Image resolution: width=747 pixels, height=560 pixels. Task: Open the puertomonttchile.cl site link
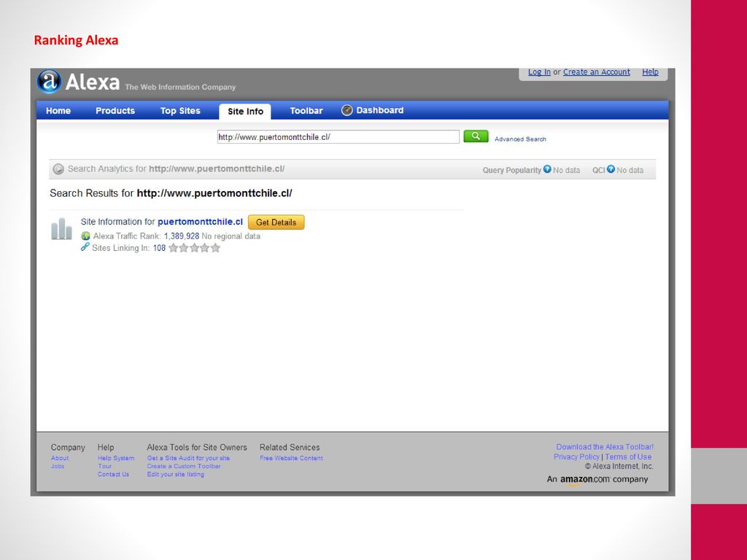pos(200,222)
